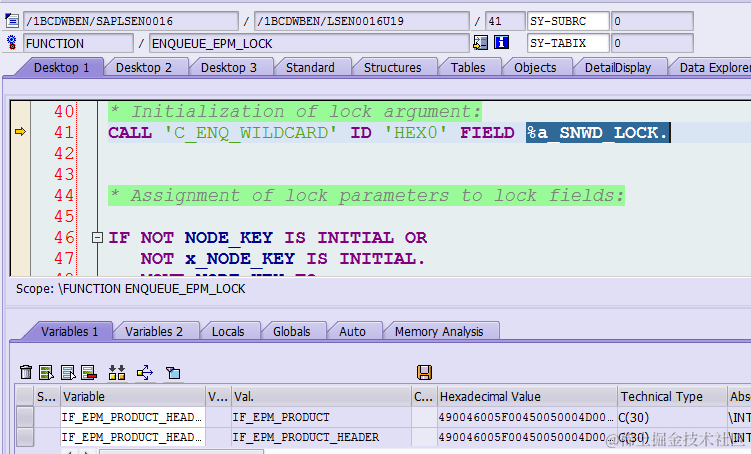
Task: Select row with value IF_EPM_PRODUCT_HEADER
Action: (x=25, y=437)
